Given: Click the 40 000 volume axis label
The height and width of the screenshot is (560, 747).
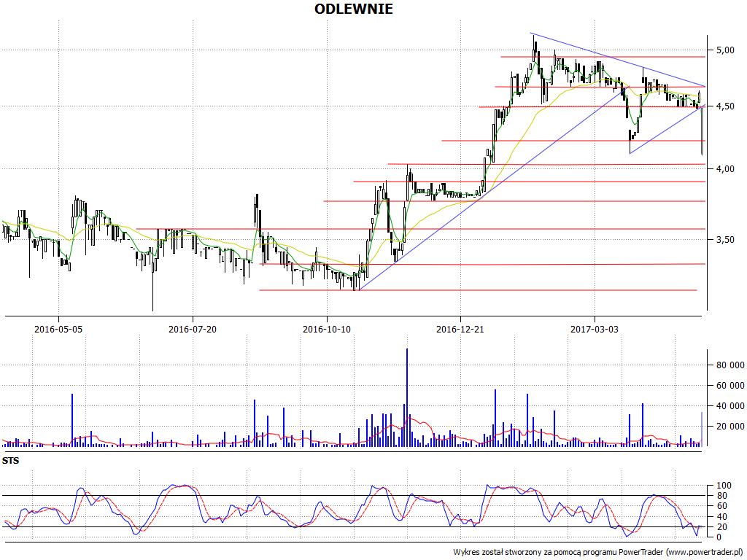Looking at the screenshot, I should (x=729, y=406).
